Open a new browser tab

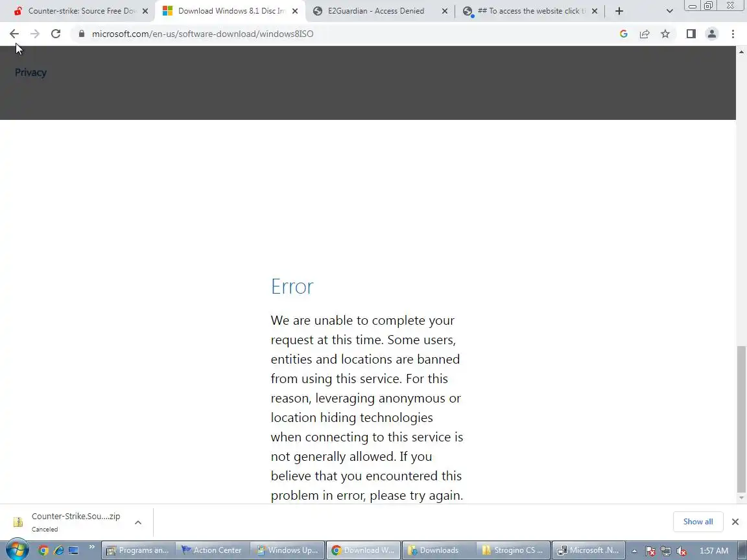619,11
